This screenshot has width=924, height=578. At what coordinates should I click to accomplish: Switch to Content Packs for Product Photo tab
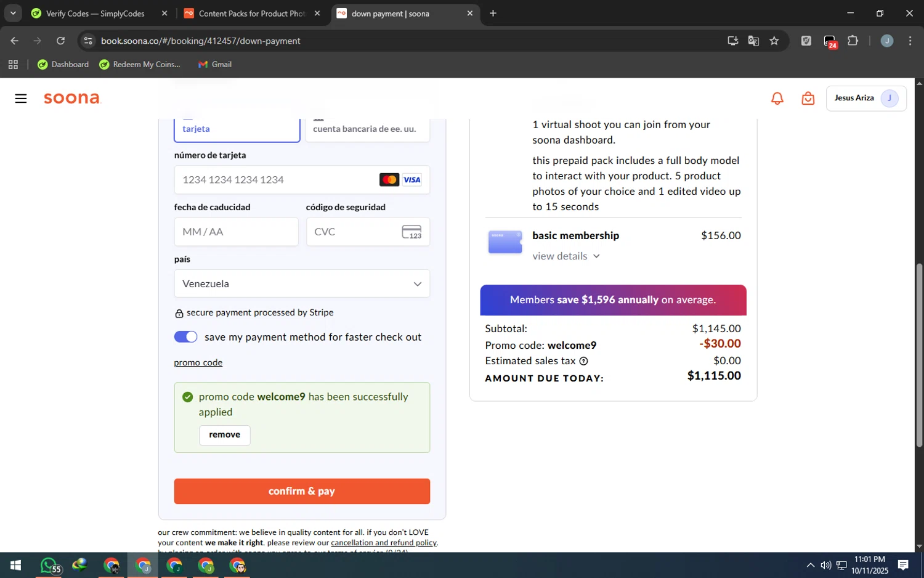tap(251, 14)
